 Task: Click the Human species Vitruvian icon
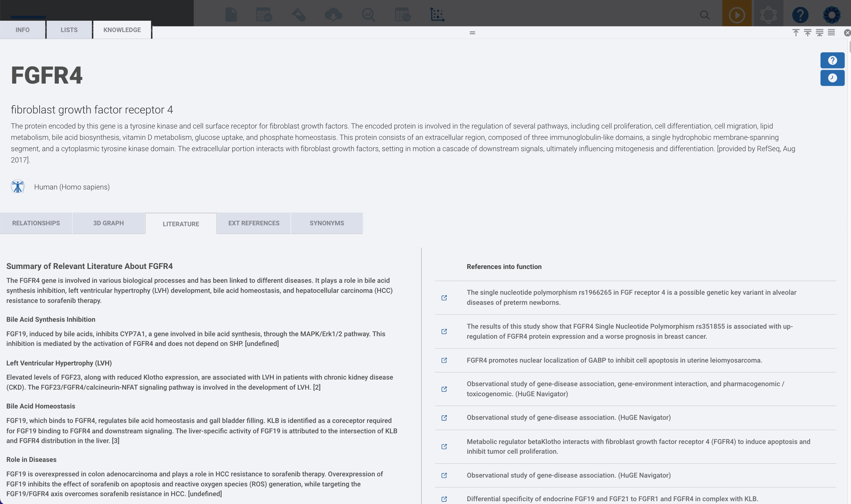pos(18,186)
